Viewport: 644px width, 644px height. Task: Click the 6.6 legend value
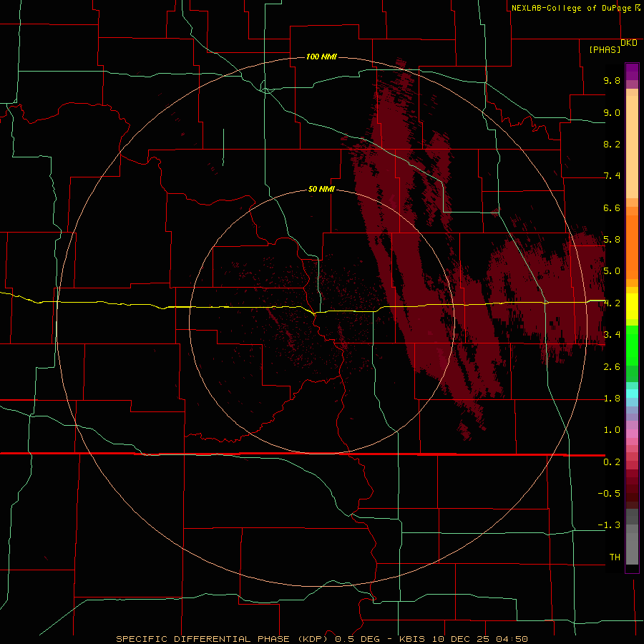point(612,208)
